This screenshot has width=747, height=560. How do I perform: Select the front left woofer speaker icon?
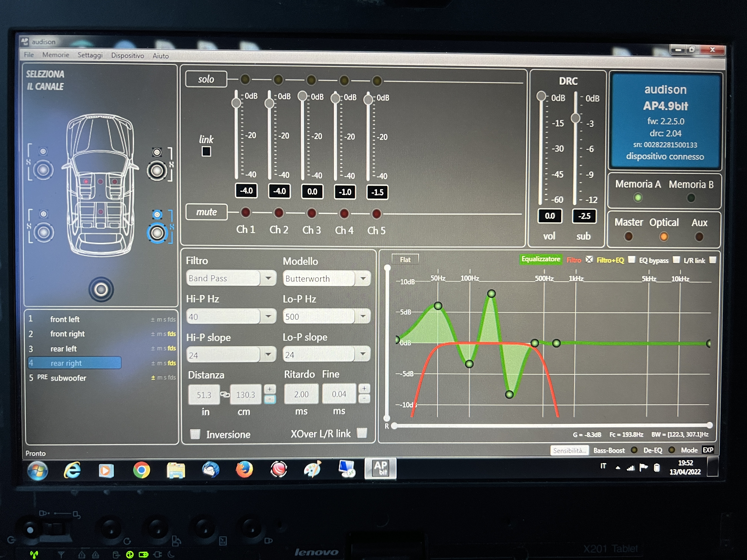coord(43,170)
